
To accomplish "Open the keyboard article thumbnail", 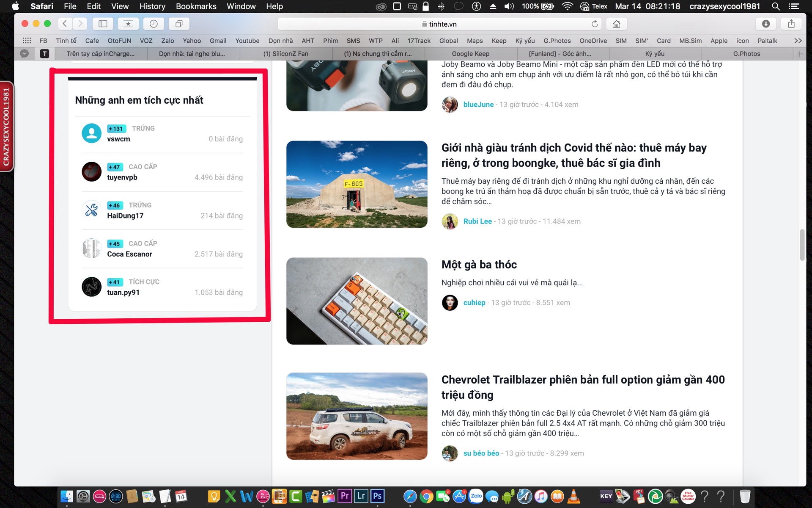I will [x=357, y=301].
